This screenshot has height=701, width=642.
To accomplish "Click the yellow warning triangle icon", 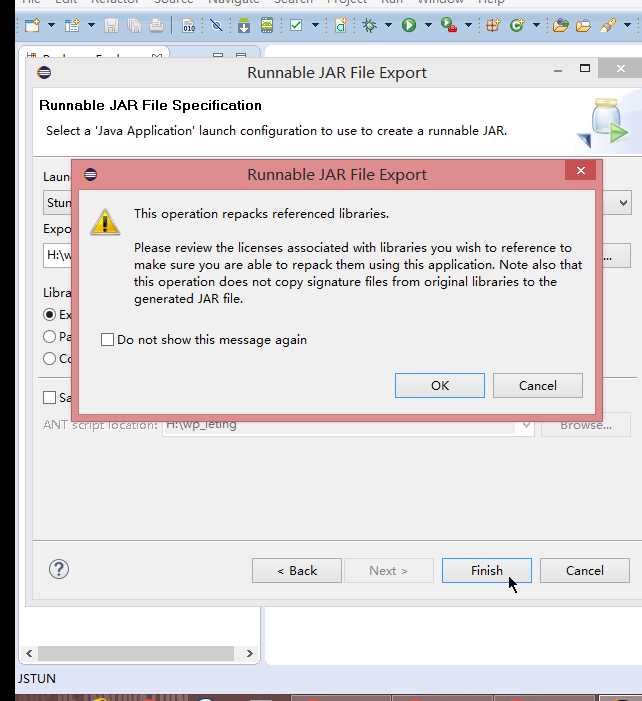I will [105, 222].
